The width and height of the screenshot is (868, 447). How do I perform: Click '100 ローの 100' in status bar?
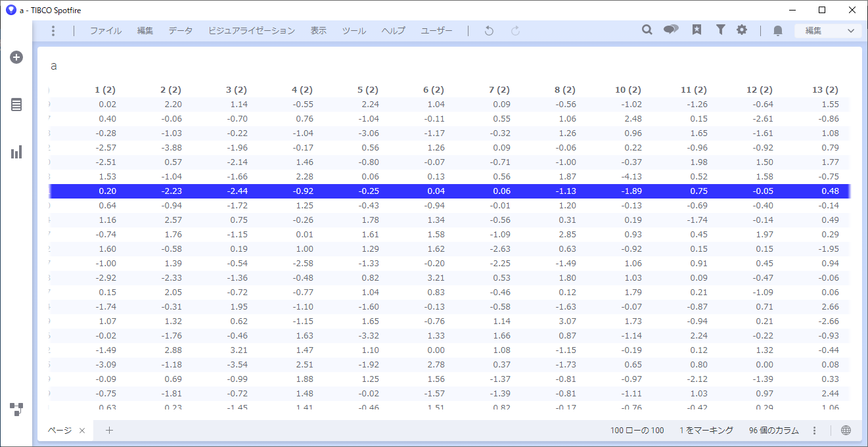pyautogui.click(x=637, y=431)
